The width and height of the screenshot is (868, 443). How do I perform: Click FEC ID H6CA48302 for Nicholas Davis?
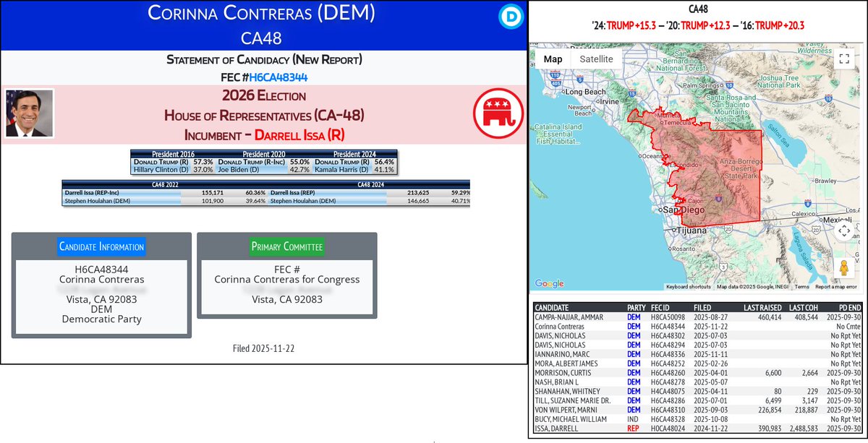coord(669,335)
